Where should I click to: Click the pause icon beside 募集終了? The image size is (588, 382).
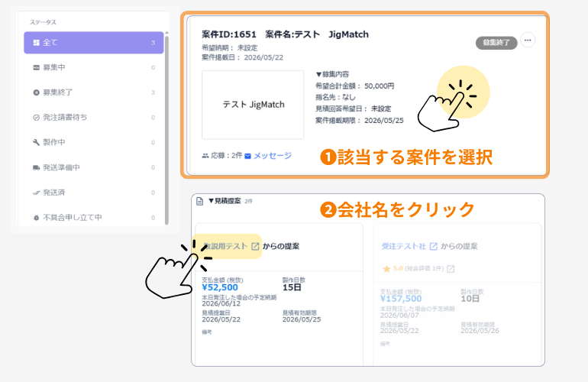pos(36,92)
